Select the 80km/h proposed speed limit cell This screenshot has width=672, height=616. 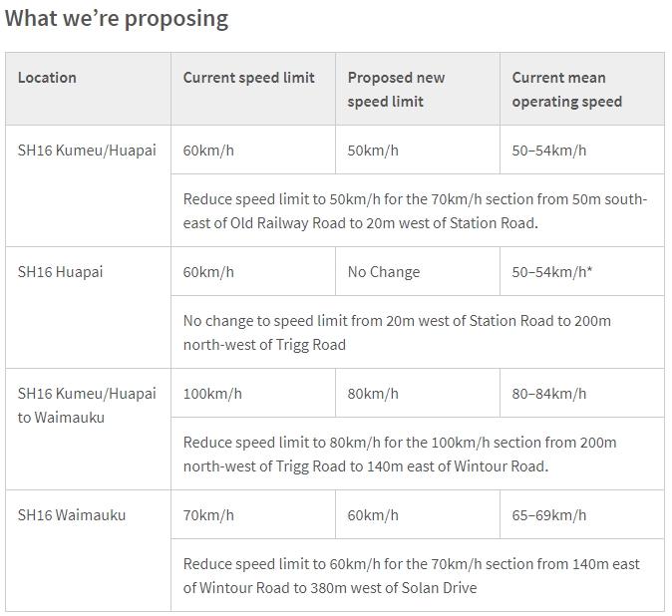[373, 394]
